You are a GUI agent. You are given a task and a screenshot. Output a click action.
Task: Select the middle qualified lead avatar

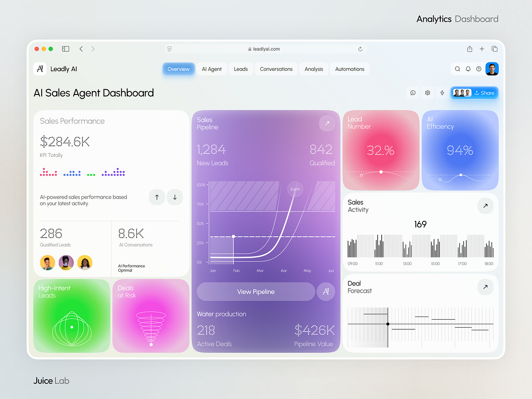point(66,262)
